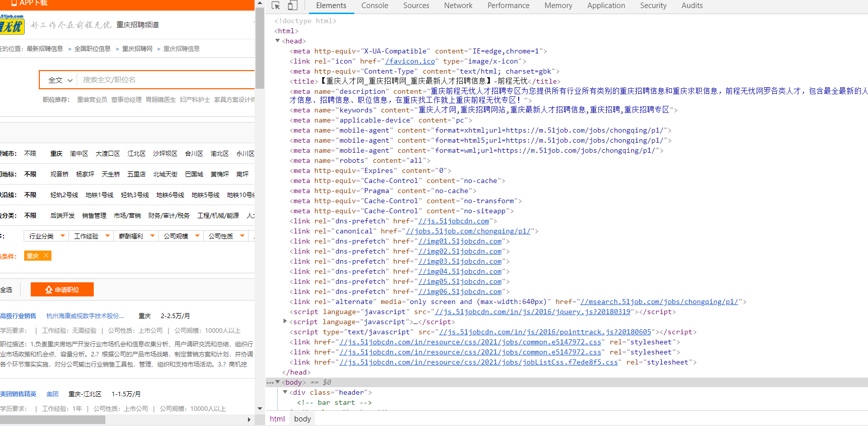Open 杭州海康威视数字技术股份 company link
Screen dimensions: 868x426
(85, 316)
